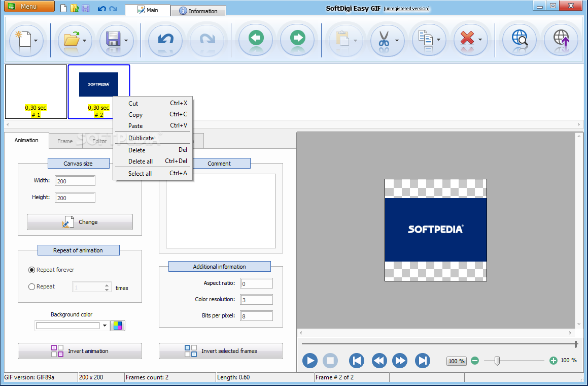This screenshot has height=386, width=588.
Task: Open background color dropdown list
Action: [105, 326]
